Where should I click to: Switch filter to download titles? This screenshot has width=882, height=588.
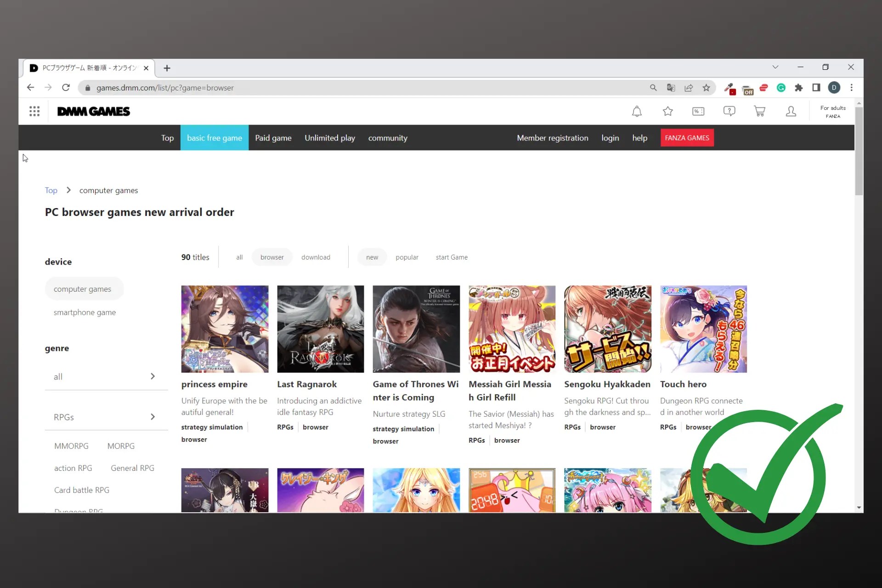(316, 257)
